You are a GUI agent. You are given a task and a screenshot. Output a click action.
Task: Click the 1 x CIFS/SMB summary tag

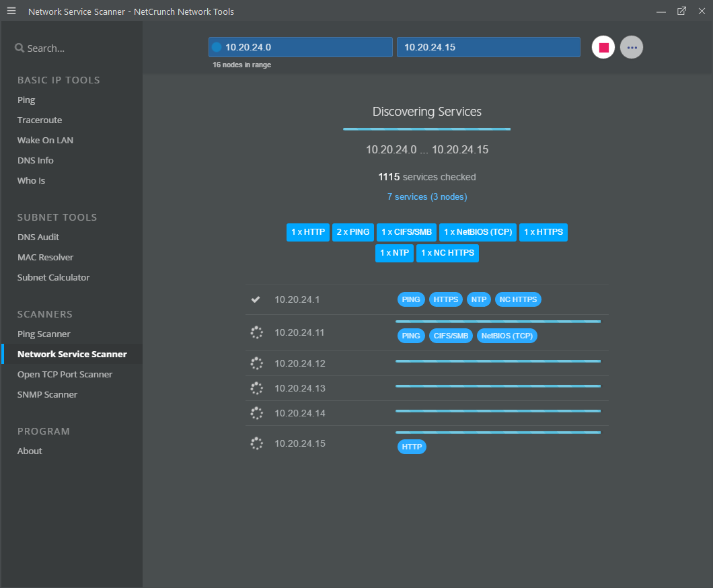click(406, 232)
